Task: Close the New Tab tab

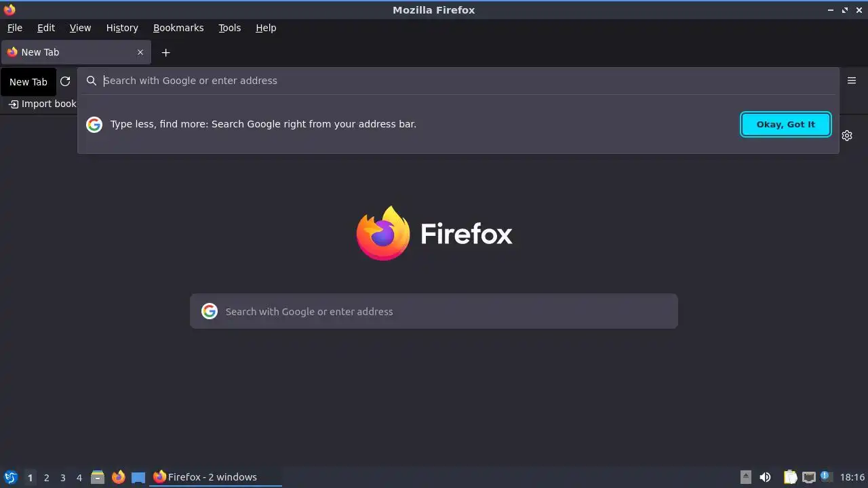Action: [140, 52]
